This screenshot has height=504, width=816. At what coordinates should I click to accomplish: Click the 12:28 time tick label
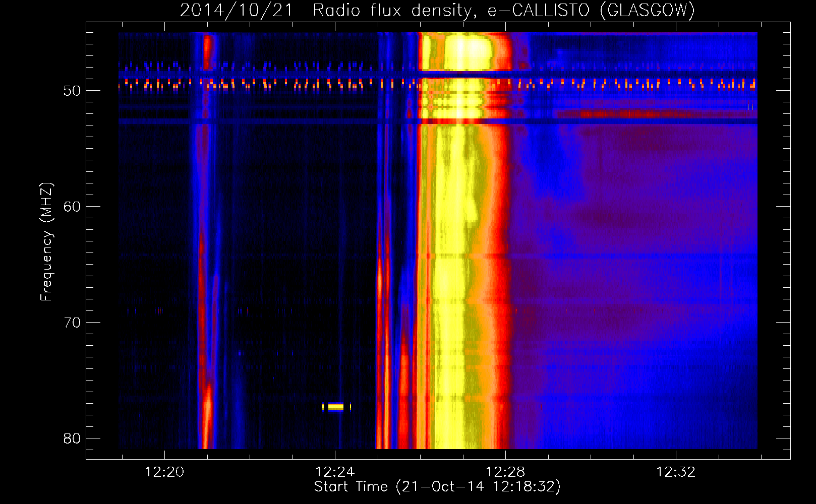[505, 472]
